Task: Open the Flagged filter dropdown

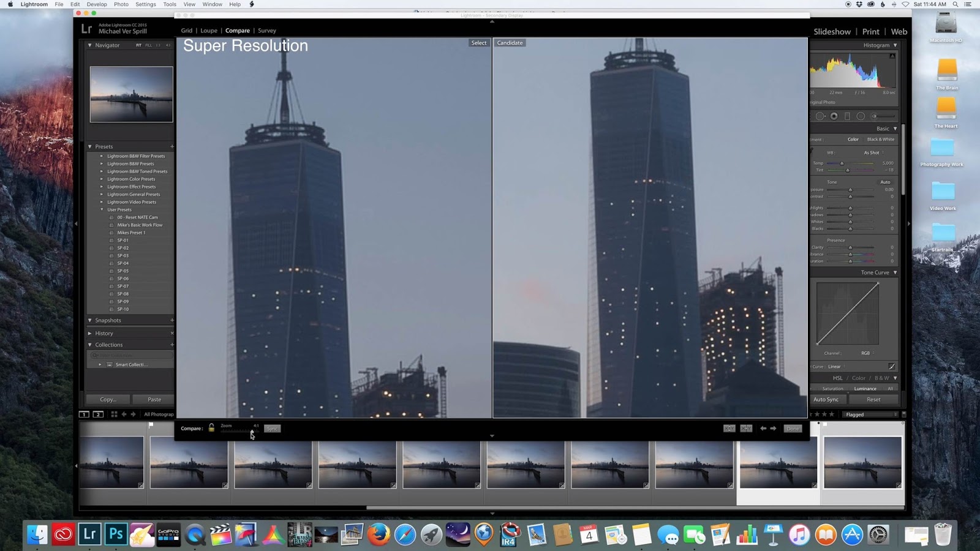Action: (872, 414)
